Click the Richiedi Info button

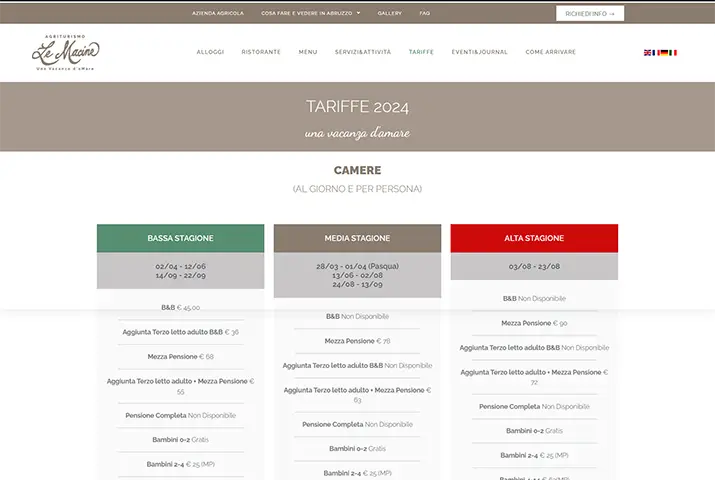point(590,13)
